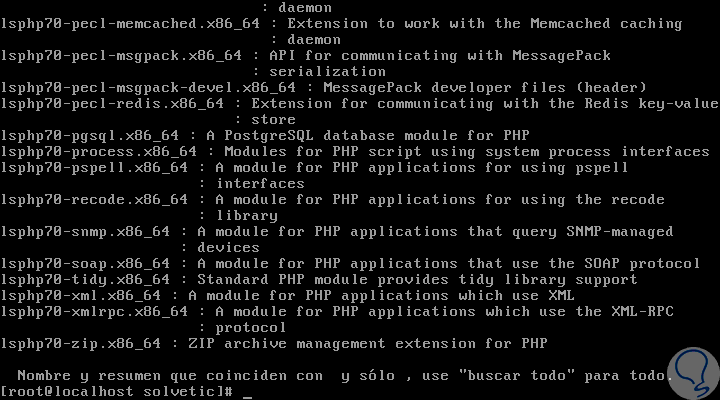Select the lsphp70-xmlrpc.x86_64 package name
The image size is (720, 400).
click(x=95, y=311)
